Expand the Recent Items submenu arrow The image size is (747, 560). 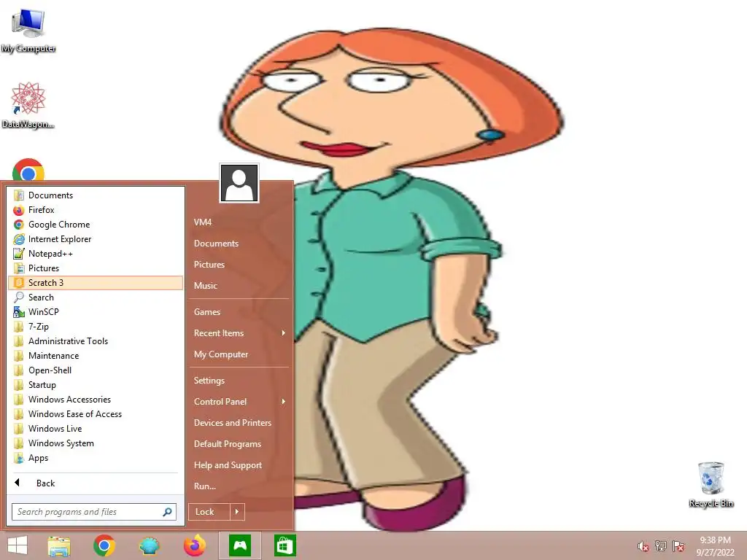click(284, 332)
